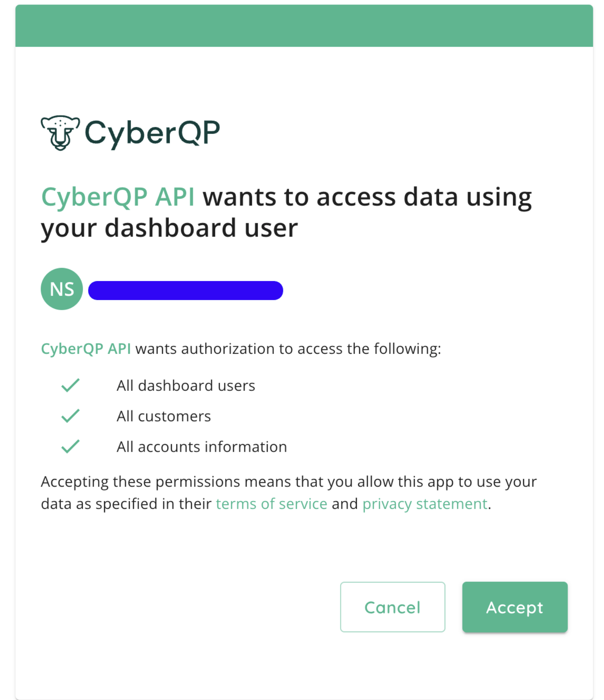Viewport: 604px width, 700px height.
Task: Accept the permission request
Action: point(515,607)
